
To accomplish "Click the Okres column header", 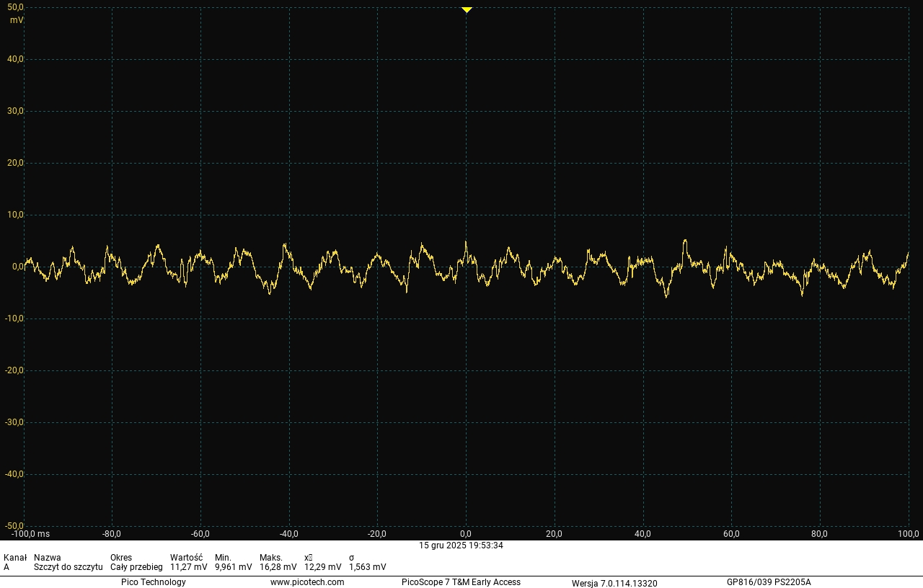I will click(x=121, y=558).
